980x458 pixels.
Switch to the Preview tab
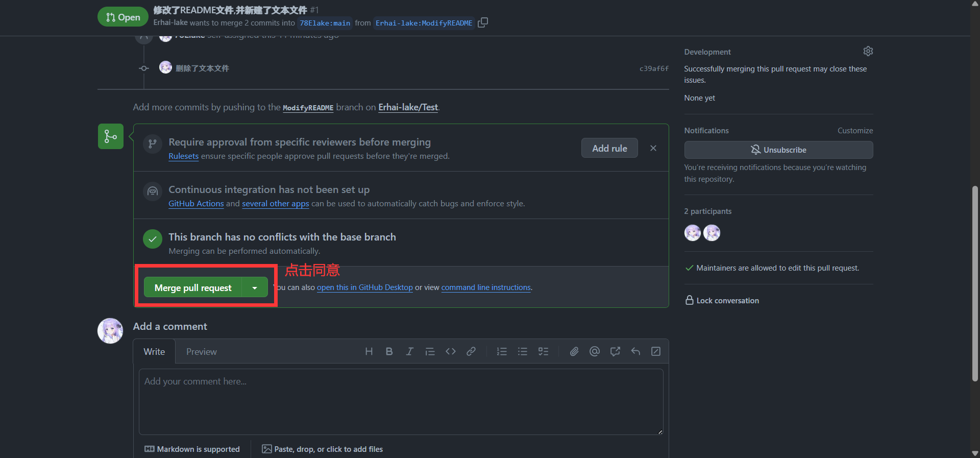coord(201,352)
